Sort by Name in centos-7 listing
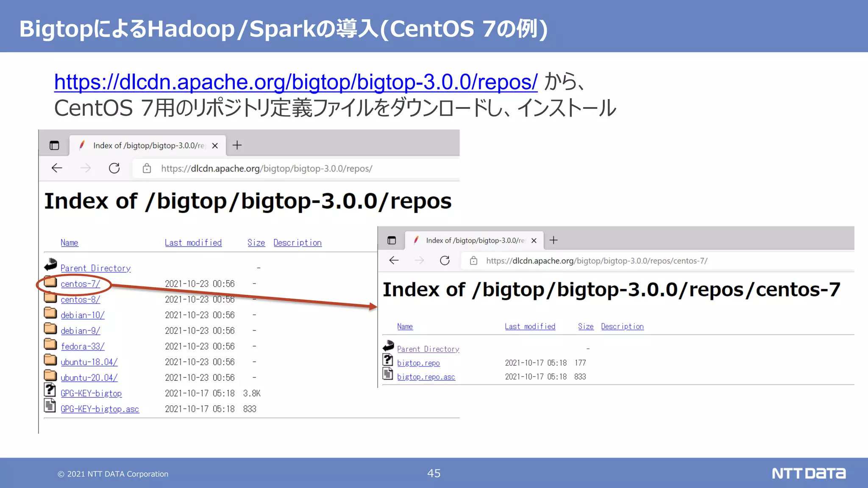The height and width of the screenshot is (488, 868). 405,327
